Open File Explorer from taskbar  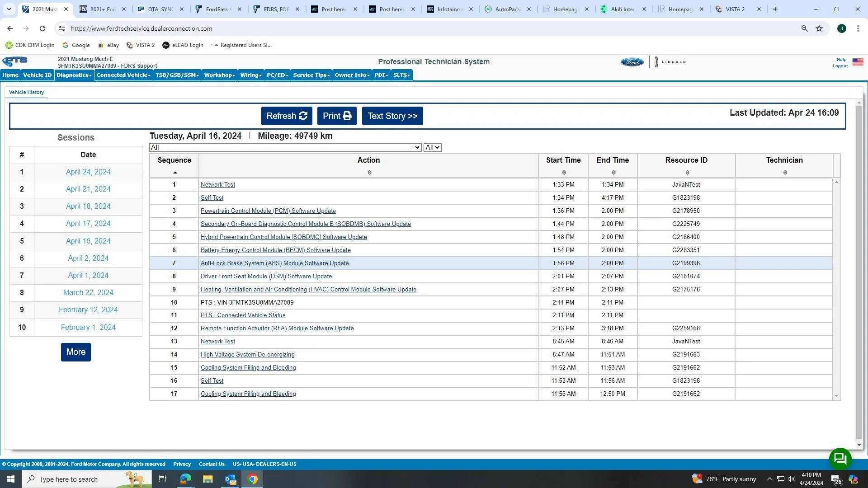(x=208, y=479)
